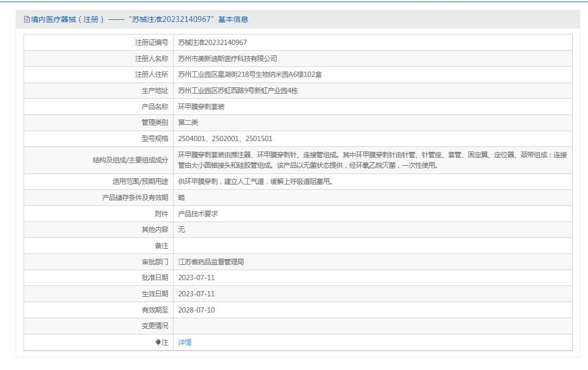Click the structure and composition description text
This screenshot has height=370, width=588.
[x=372, y=160]
